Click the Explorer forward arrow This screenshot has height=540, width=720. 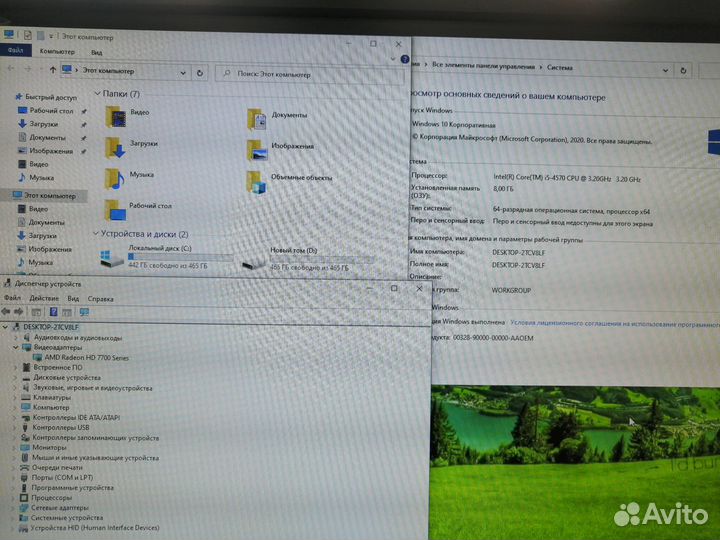click(x=28, y=68)
